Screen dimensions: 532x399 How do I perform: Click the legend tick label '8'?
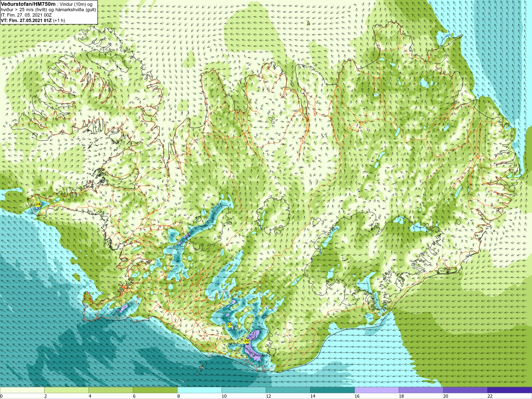[x=178, y=396]
